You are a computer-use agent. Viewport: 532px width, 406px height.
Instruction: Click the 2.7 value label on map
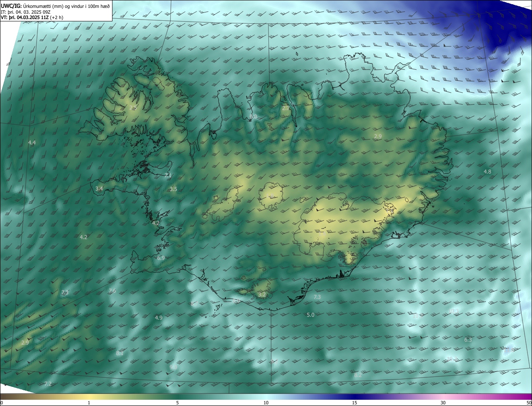click(286, 108)
